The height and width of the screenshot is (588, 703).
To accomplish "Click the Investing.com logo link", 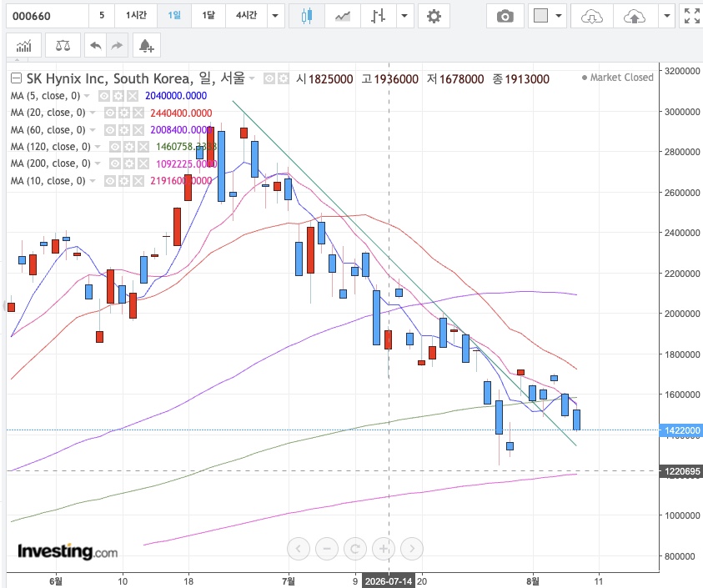I will click(x=68, y=550).
